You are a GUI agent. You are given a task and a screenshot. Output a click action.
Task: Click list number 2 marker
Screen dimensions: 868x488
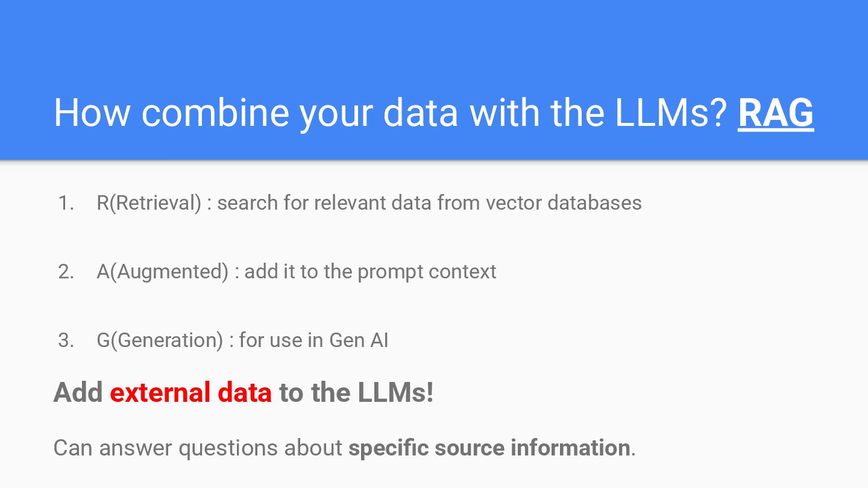coord(66,272)
